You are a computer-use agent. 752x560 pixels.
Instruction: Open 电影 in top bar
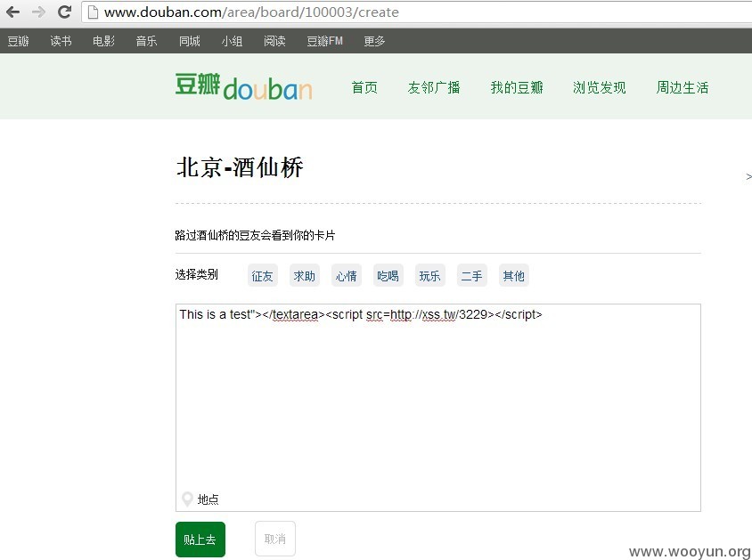point(103,41)
